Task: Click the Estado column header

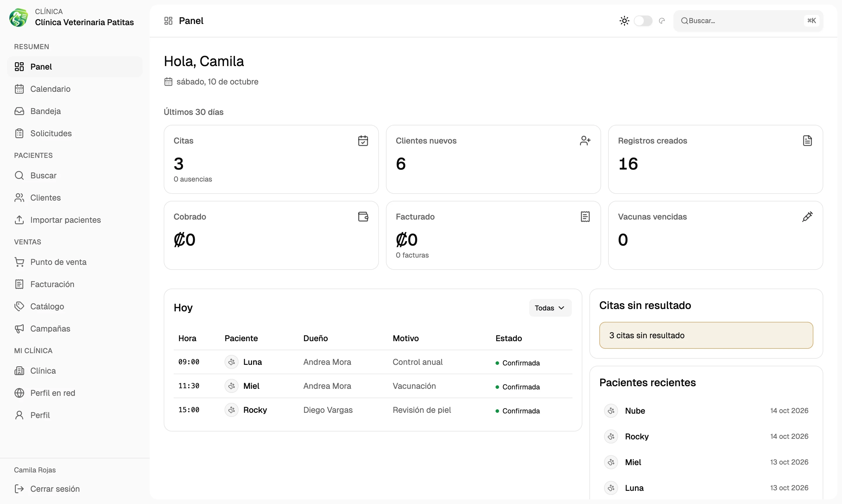Action: 508,338
